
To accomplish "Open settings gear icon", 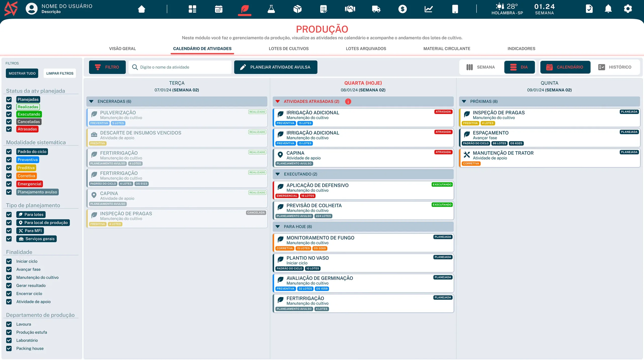I will point(628,9).
